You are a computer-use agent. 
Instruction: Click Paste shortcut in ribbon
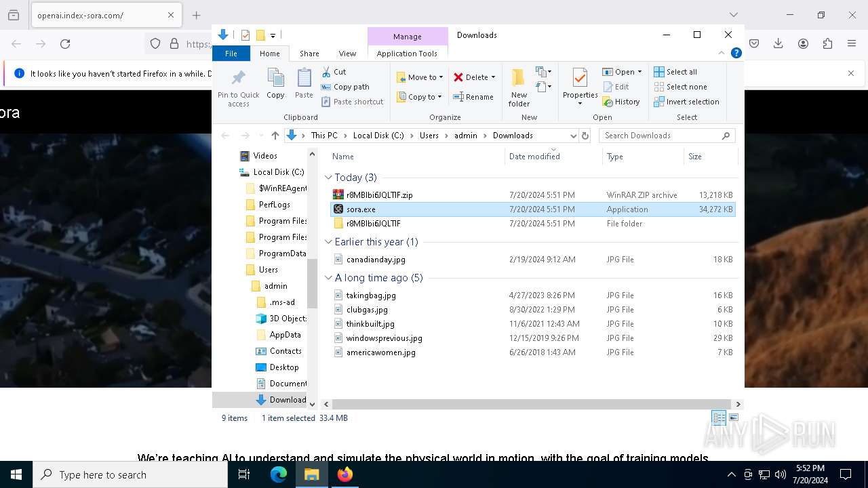[x=352, y=102]
